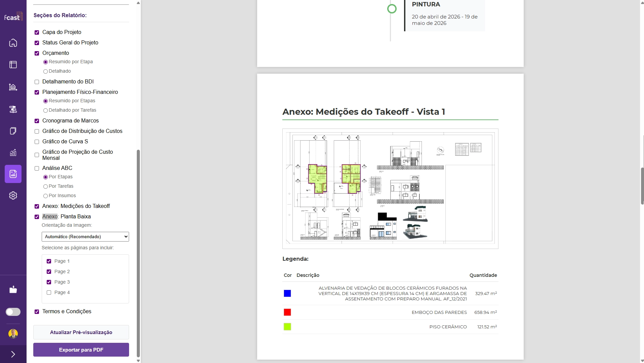Open the Orientação da Imagem dropdown

point(85,237)
